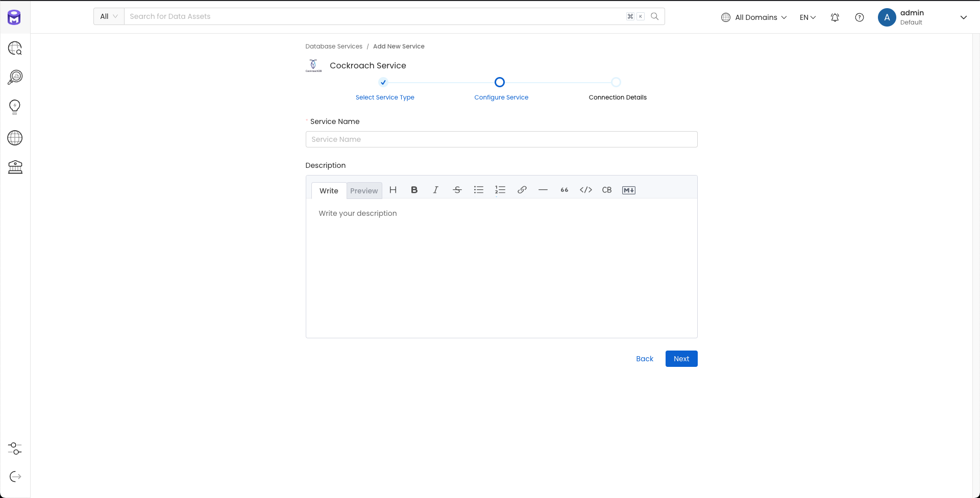This screenshot has height=498, width=980.
Task: Open the help question mark icon
Action: tap(859, 17)
